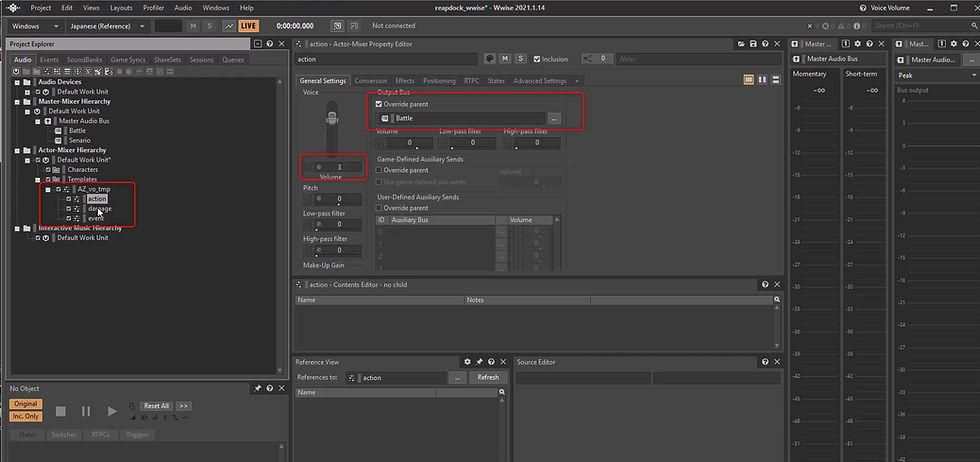Open the folder icon in Property Editor header
The width and height of the screenshot is (980, 462).
(x=741, y=44)
